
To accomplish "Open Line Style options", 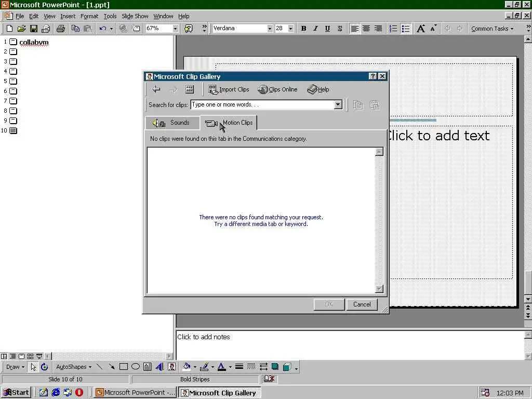I will pos(239,367).
